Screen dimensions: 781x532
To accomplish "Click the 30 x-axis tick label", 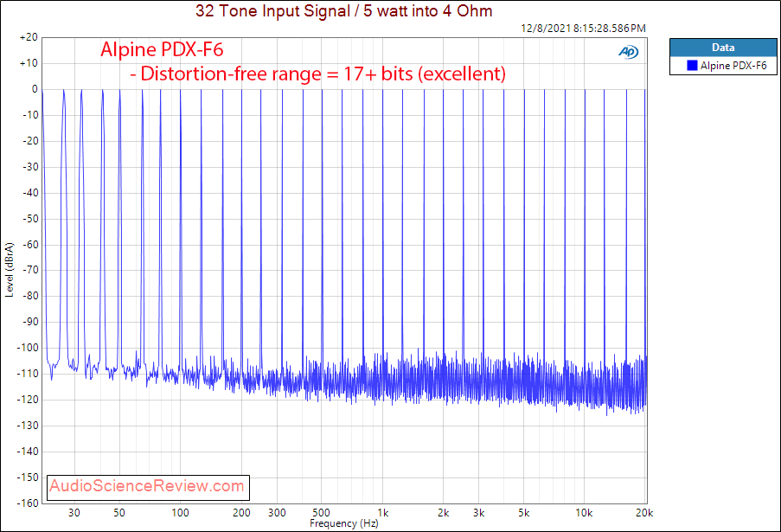I will click(x=74, y=513).
